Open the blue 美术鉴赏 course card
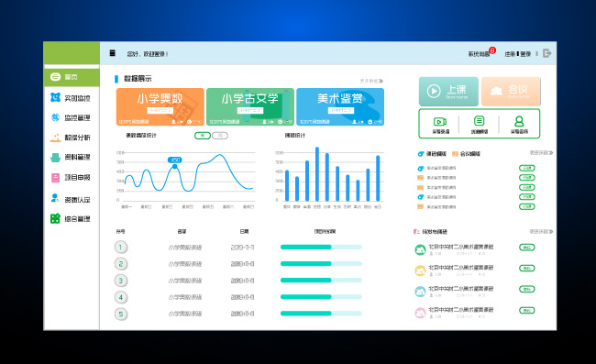Screen dimensions: 596x364 click(x=340, y=106)
